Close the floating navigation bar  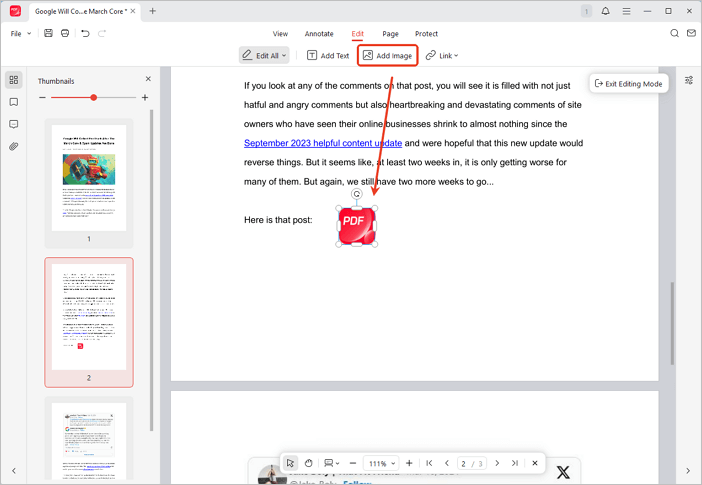pyautogui.click(x=535, y=463)
